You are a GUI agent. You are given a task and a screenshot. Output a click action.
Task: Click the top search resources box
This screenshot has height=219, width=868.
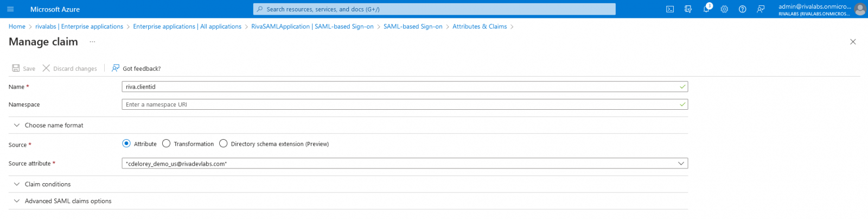pos(435,9)
